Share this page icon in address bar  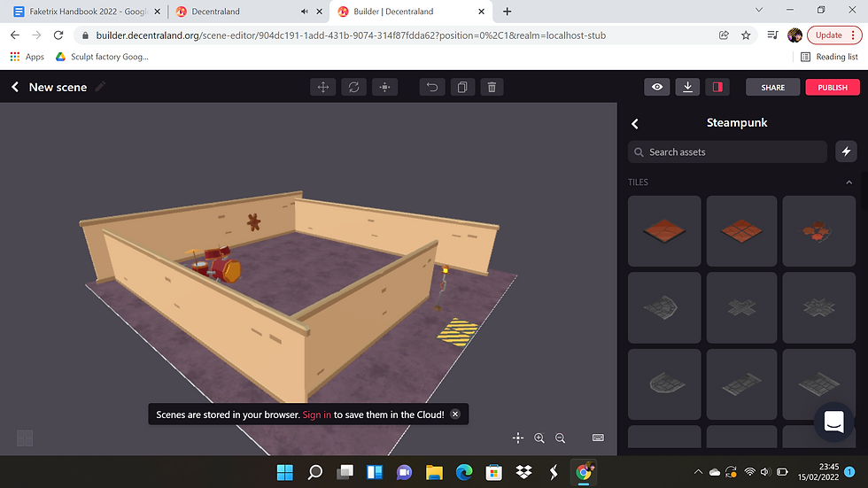pos(724,35)
